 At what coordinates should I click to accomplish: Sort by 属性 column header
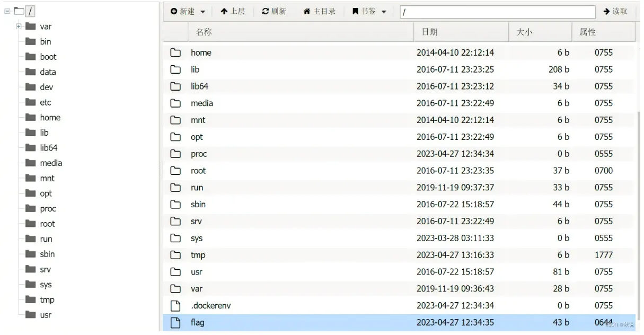[604, 32]
